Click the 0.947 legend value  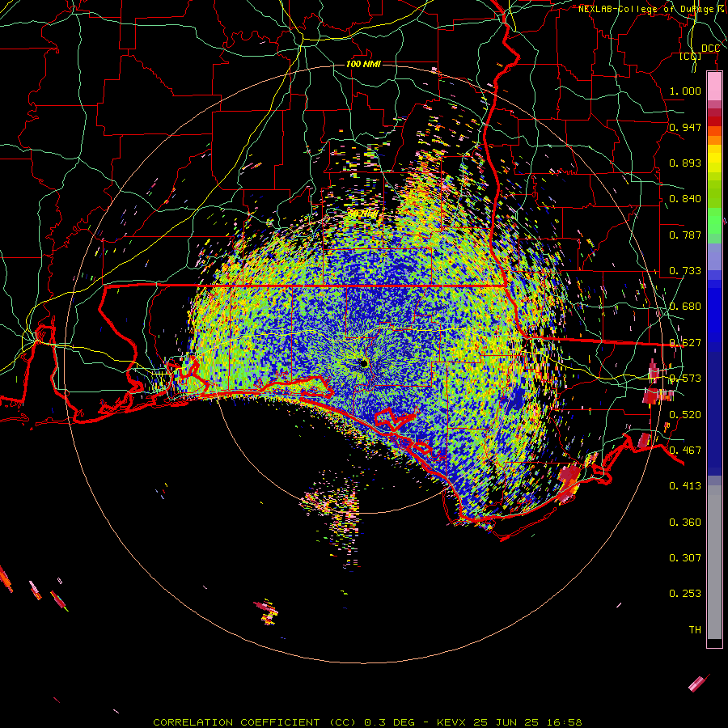685,127
